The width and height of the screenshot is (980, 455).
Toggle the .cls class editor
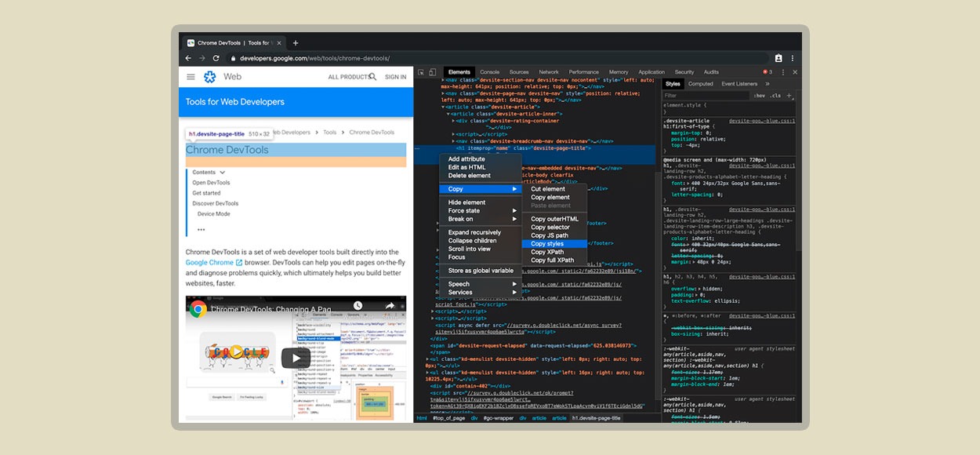(x=775, y=96)
